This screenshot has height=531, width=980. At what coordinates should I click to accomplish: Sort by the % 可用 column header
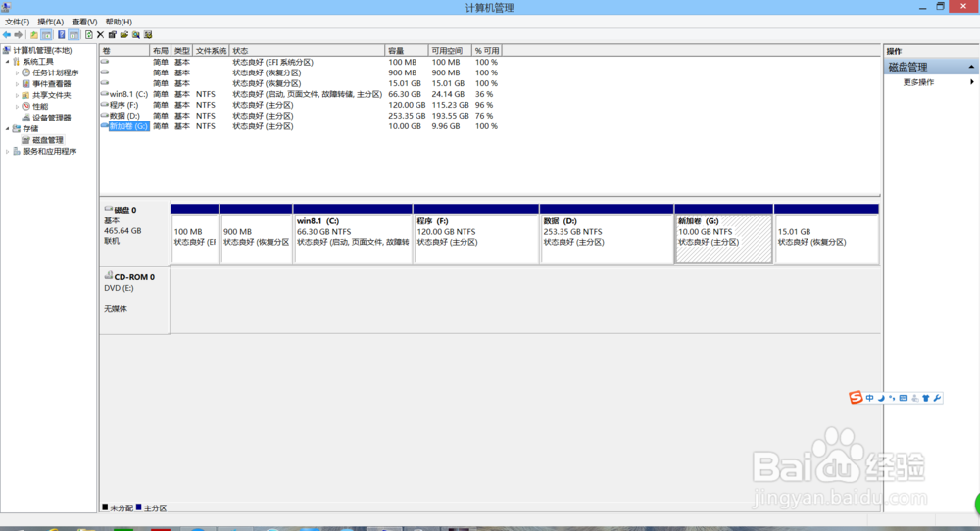pos(486,51)
